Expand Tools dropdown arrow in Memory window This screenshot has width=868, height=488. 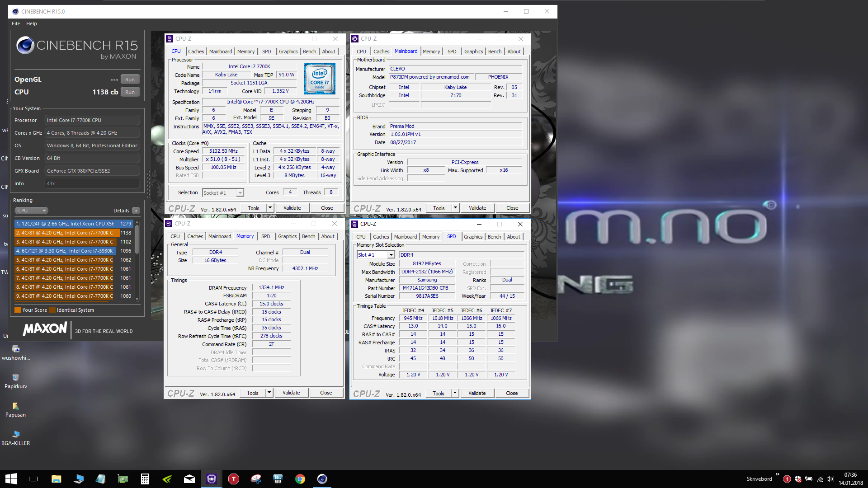tap(269, 393)
